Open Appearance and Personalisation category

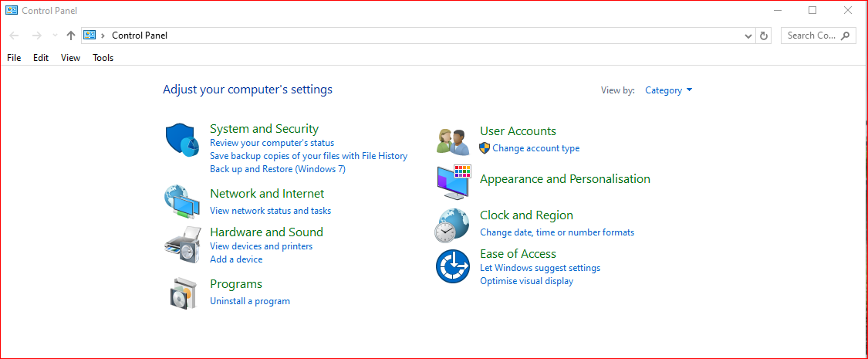click(565, 179)
